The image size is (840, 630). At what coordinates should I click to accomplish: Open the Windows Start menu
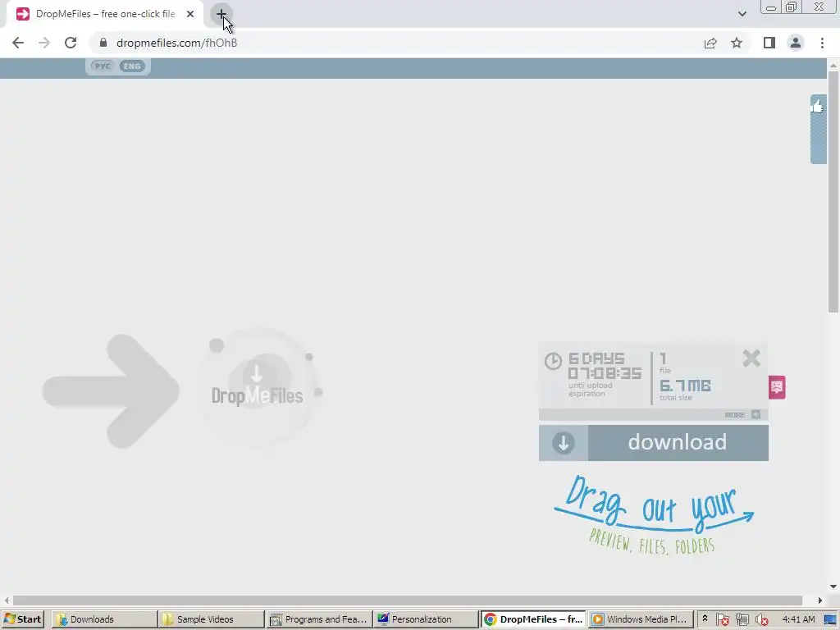click(22, 619)
